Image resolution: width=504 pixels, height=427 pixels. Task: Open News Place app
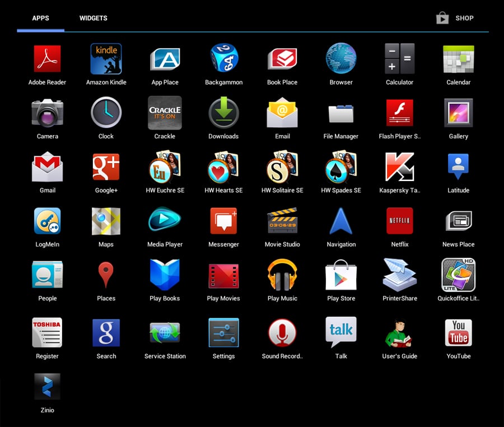click(458, 221)
